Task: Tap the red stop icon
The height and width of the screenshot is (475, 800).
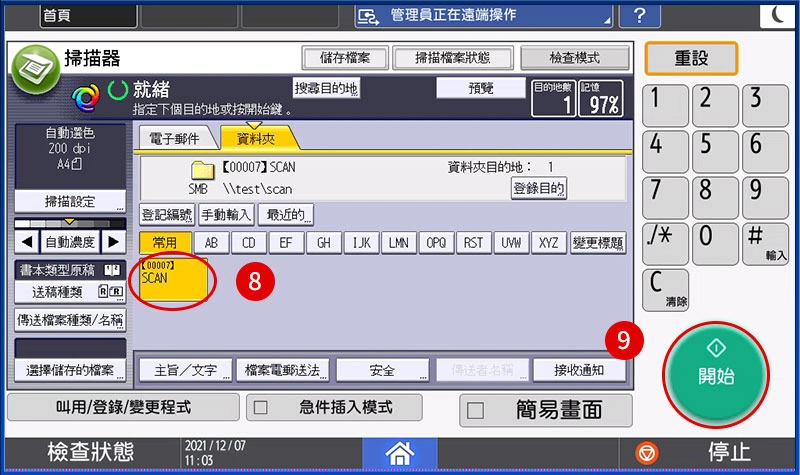Action: [646, 453]
